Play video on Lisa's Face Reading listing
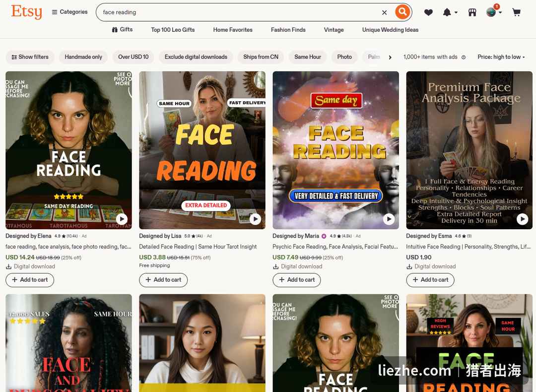This screenshot has height=392, width=536. click(x=255, y=219)
